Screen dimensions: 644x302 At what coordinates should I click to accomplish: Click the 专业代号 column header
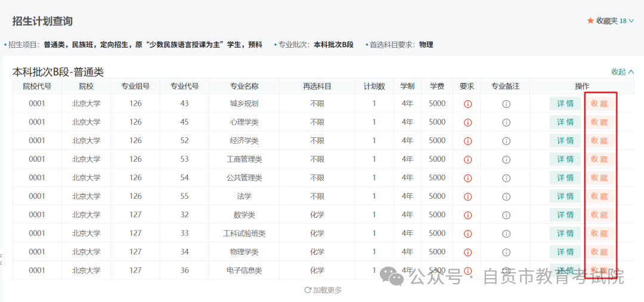(184, 87)
